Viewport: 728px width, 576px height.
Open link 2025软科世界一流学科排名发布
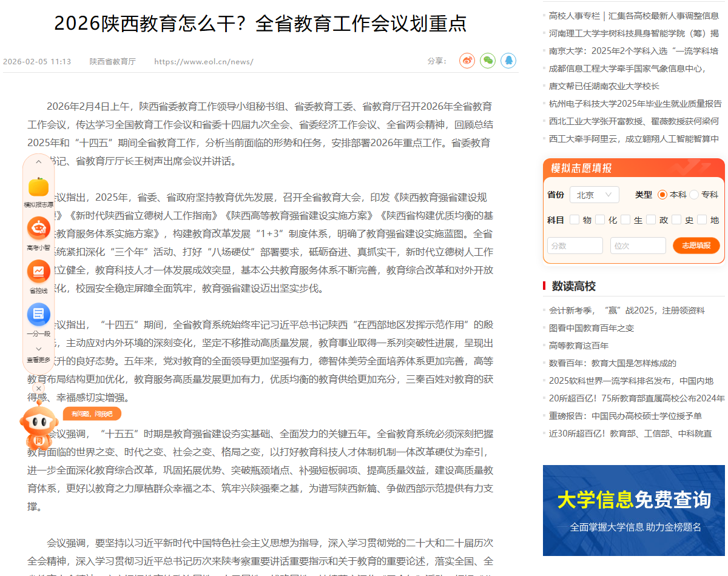(x=631, y=381)
